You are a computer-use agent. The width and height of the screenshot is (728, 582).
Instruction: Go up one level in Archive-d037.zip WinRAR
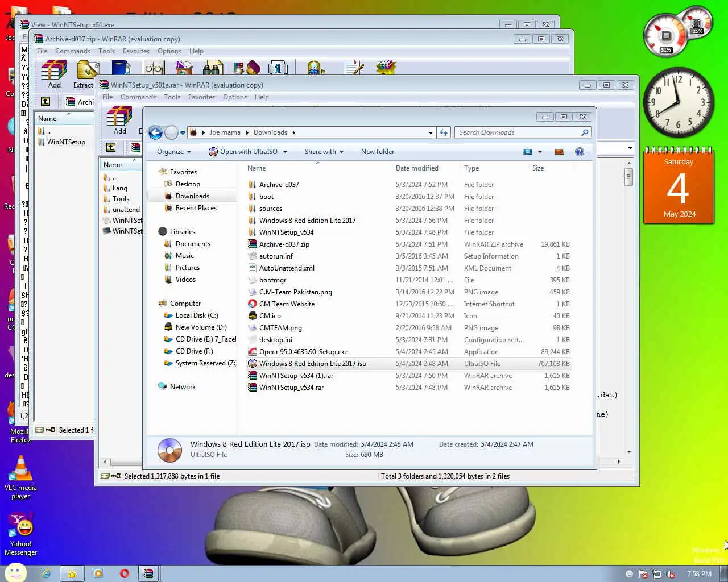tap(45, 101)
